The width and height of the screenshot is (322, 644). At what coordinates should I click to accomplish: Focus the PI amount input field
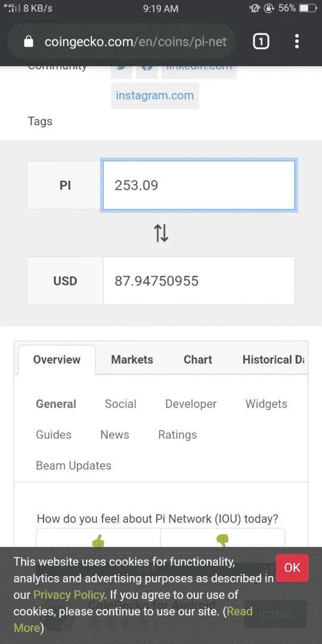199,185
